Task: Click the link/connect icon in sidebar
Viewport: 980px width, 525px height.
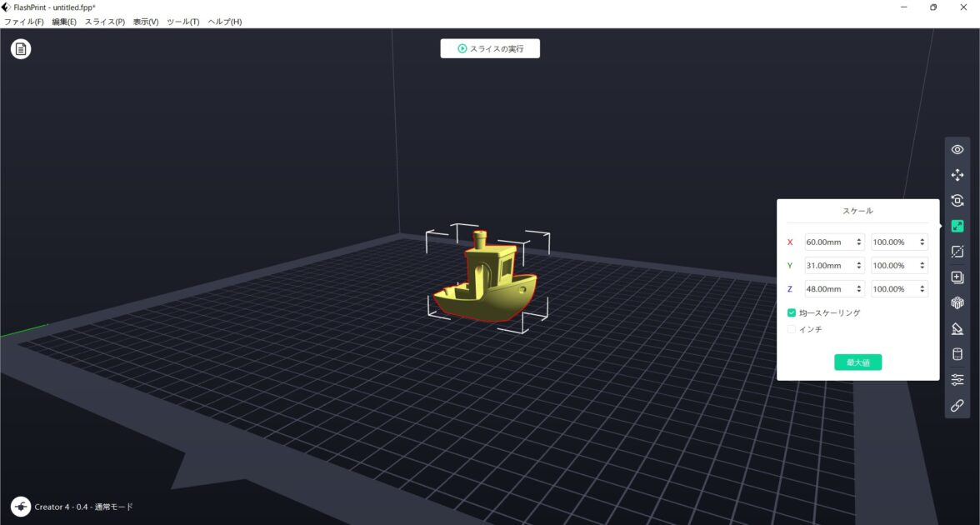Action: click(957, 406)
